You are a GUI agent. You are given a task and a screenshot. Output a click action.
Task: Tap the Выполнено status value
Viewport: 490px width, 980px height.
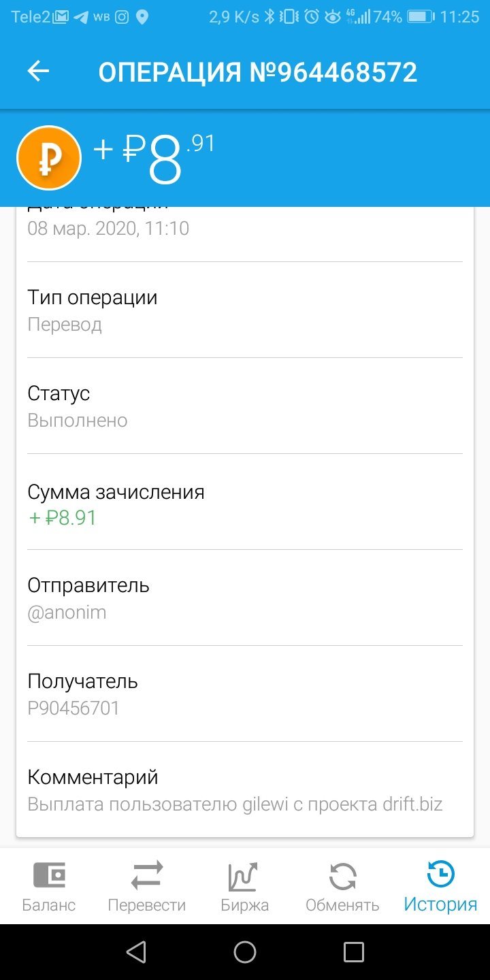pos(78,420)
